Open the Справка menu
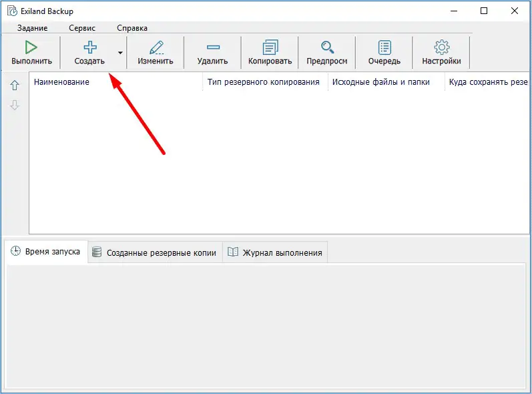Viewport: 532px width, 394px height. tap(132, 28)
